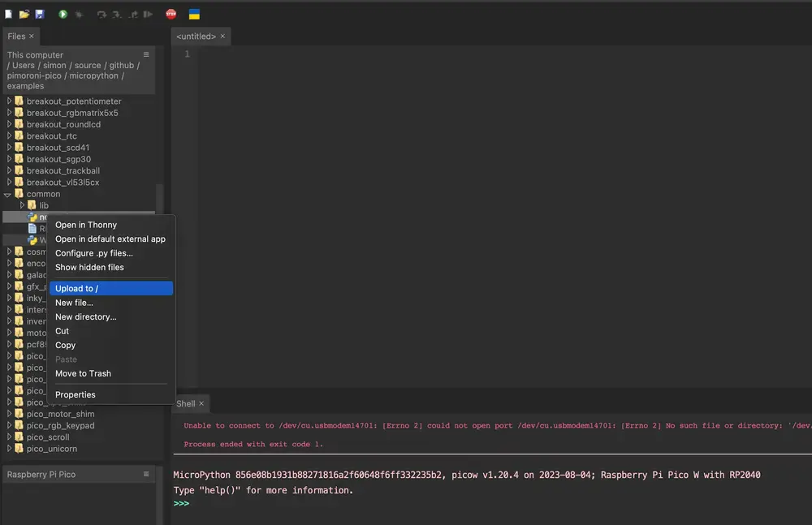Expand the breakout_rtc folder
Screen dimensions: 812x525
9,136
